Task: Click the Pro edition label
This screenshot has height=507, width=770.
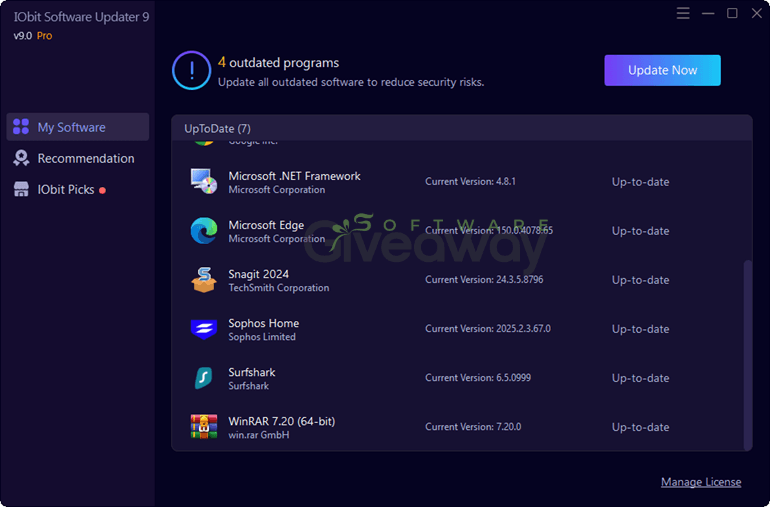Action: pyautogui.click(x=44, y=36)
